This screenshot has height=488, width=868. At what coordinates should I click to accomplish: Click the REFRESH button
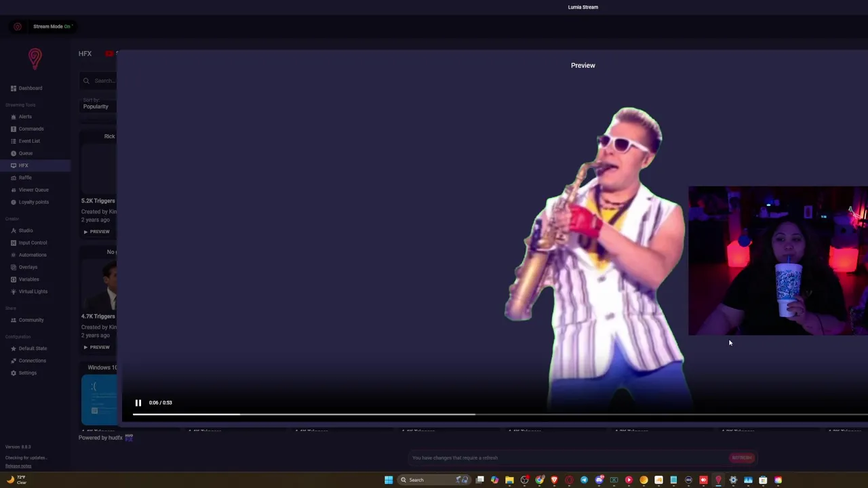tap(742, 457)
